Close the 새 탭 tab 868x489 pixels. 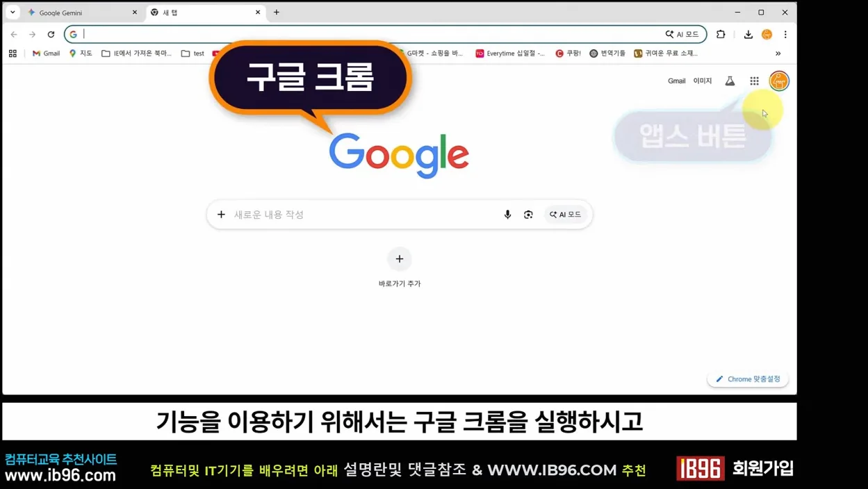tap(258, 13)
